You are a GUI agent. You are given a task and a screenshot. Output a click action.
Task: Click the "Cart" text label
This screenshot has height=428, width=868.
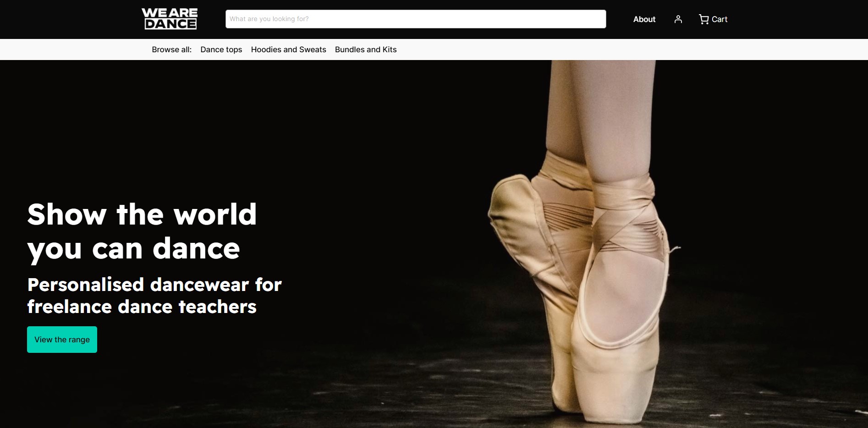pos(720,19)
